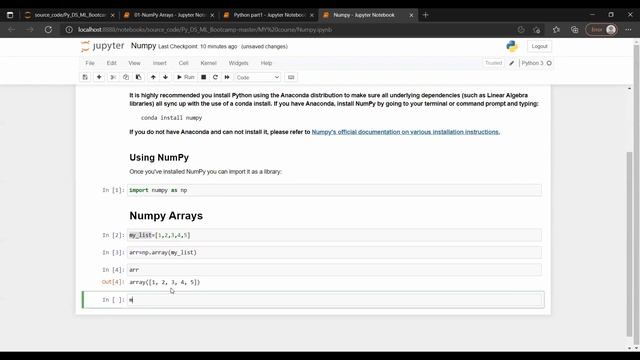Image resolution: width=640 pixels, height=360 pixels.
Task: Open the Widgets menu
Action: pos(238,63)
